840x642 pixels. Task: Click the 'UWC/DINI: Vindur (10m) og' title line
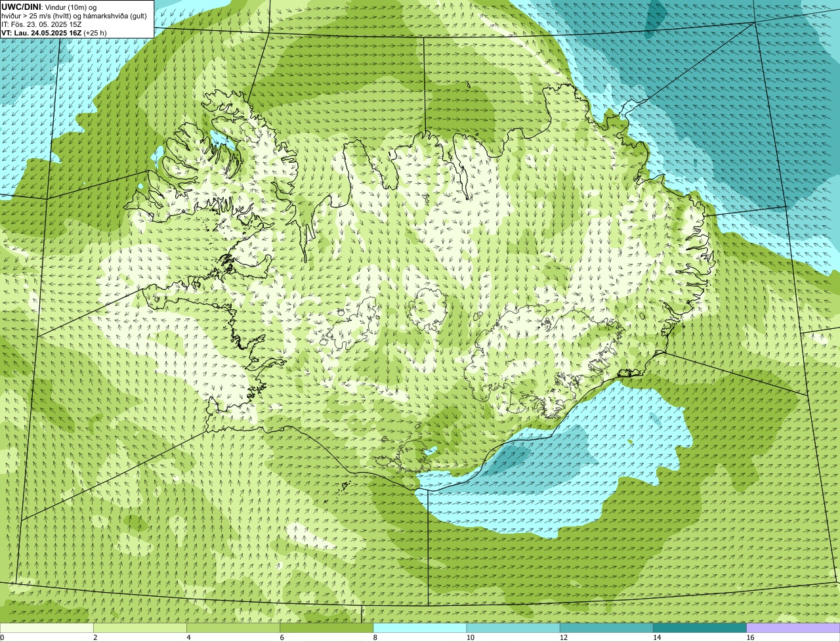[x=49, y=7]
